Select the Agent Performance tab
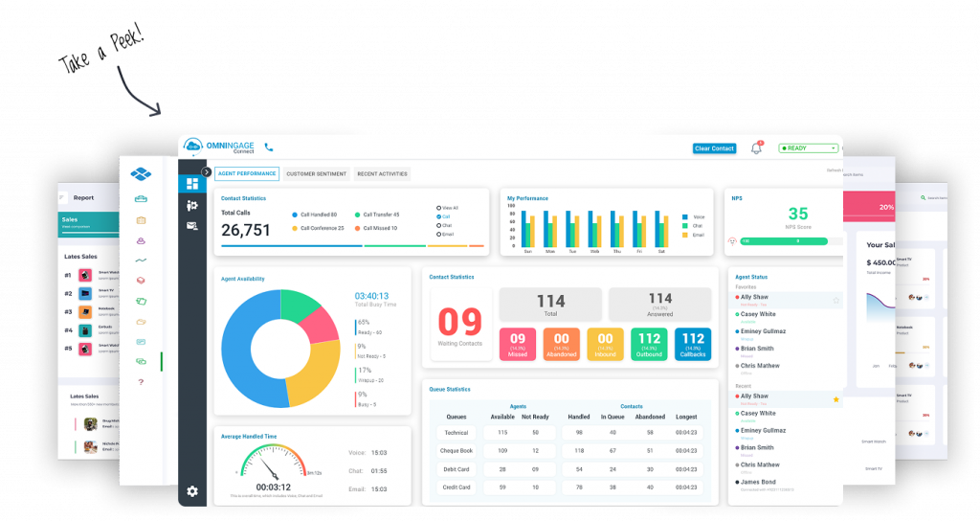The height and width of the screenshot is (521, 980). 246,174
